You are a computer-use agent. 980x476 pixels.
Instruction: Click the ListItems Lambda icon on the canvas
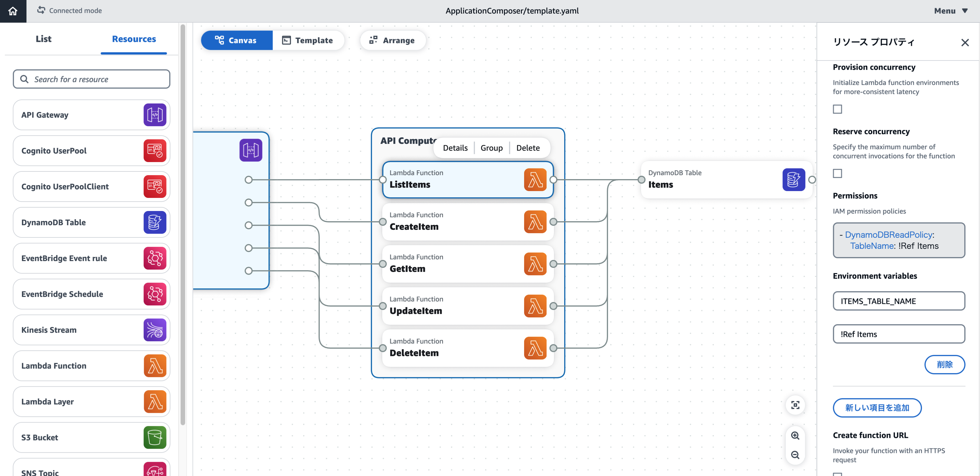[535, 180]
